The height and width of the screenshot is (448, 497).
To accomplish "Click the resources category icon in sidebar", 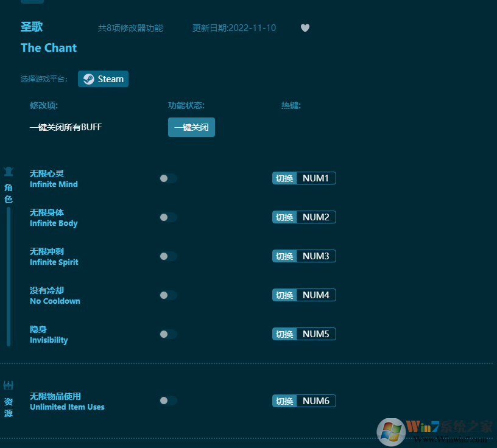I will (x=9, y=385).
